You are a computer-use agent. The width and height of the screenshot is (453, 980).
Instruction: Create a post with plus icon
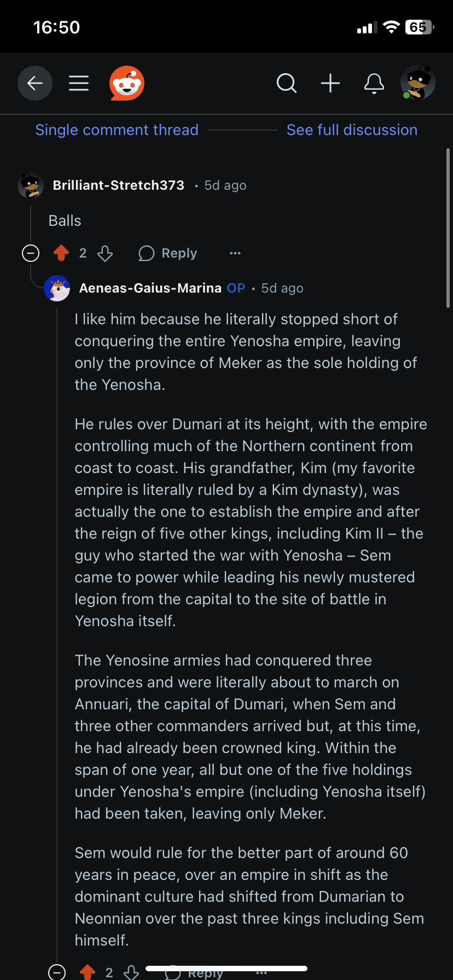pos(330,83)
